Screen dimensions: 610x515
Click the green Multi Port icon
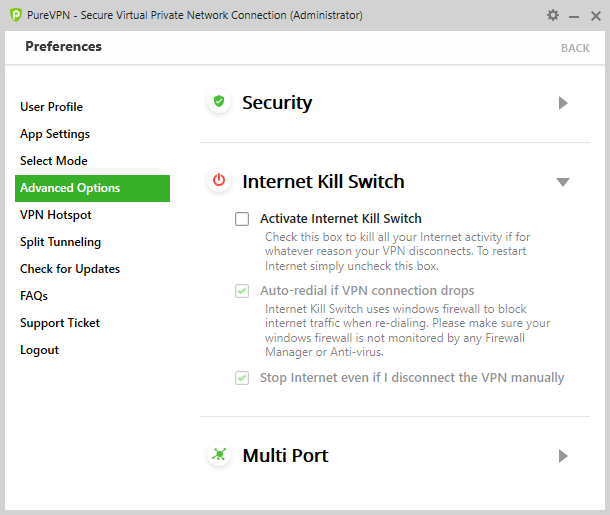click(219, 454)
